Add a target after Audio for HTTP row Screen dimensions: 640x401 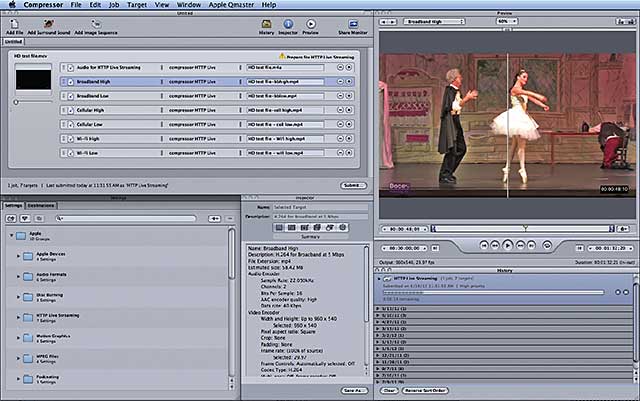(x=349, y=67)
